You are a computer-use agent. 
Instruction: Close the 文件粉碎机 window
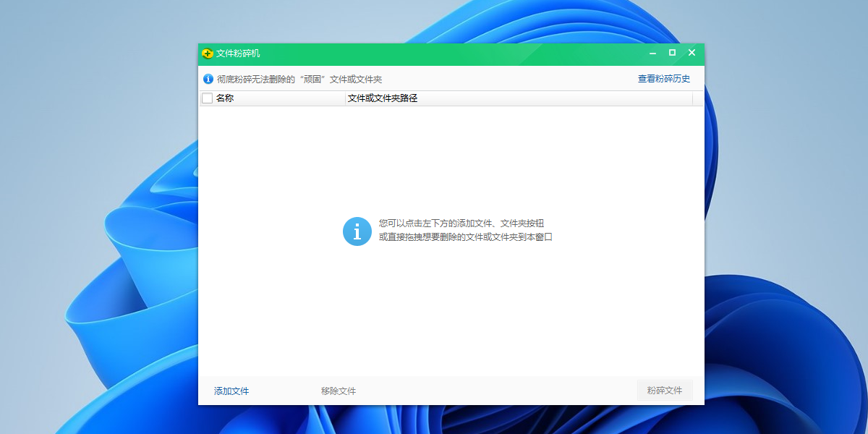coord(691,53)
